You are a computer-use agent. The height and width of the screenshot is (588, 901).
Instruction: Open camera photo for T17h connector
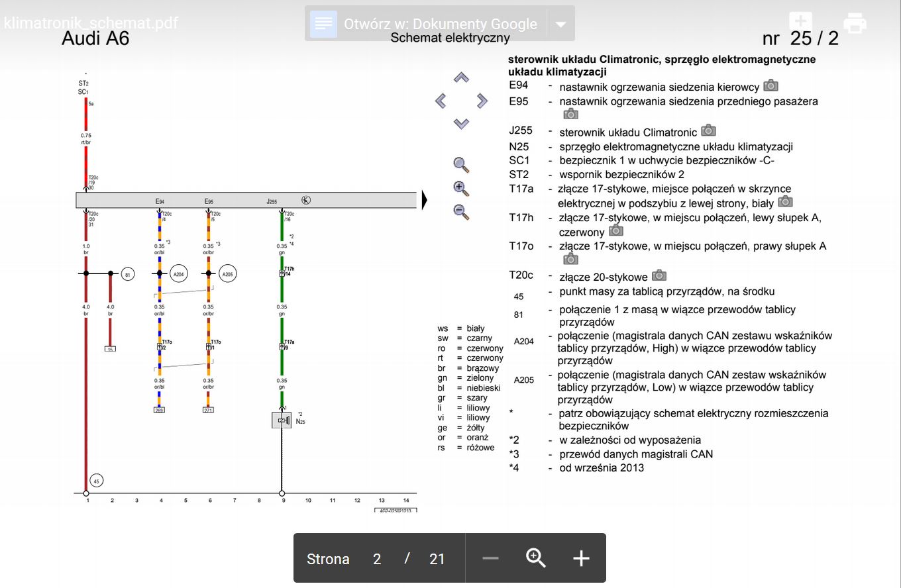pos(615,230)
